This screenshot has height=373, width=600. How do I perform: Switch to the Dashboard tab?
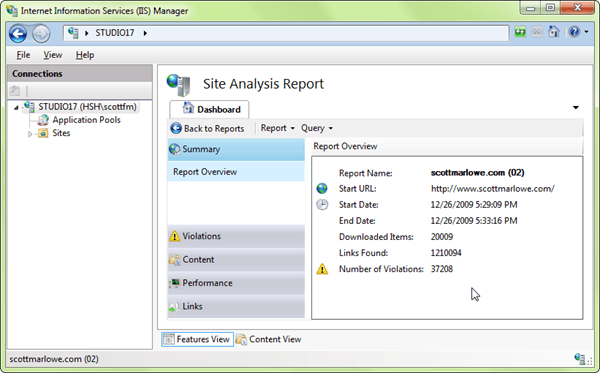pyautogui.click(x=209, y=109)
